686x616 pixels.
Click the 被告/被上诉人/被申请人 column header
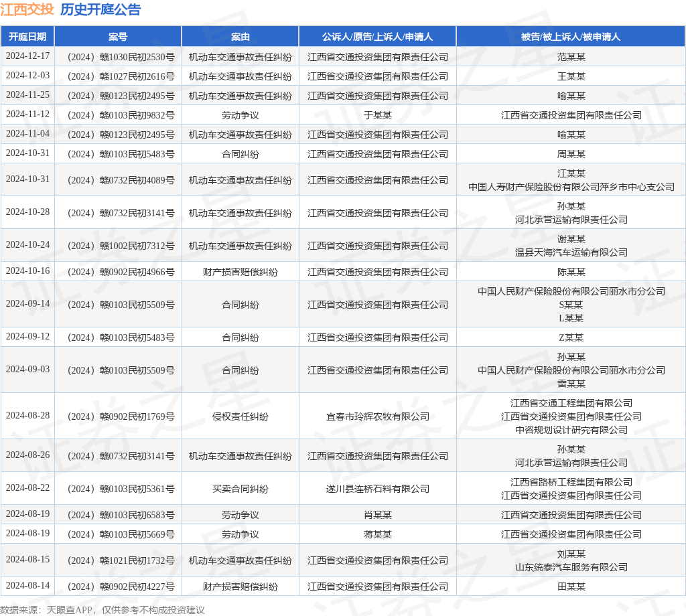pyautogui.click(x=571, y=37)
